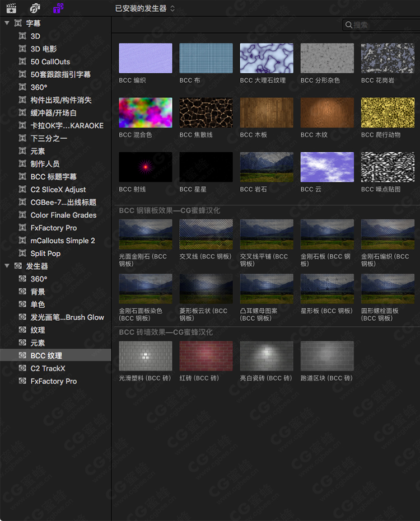This screenshot has height=521, width=420.
Task: Select the 50套跟踪指引字幕 category
Action: tap(55, 74)
